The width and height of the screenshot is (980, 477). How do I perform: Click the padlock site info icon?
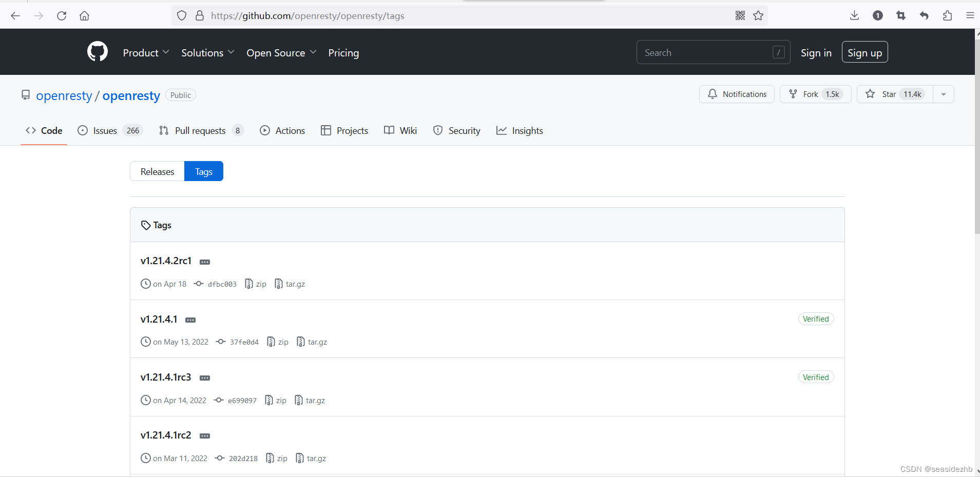click(200, 16)
